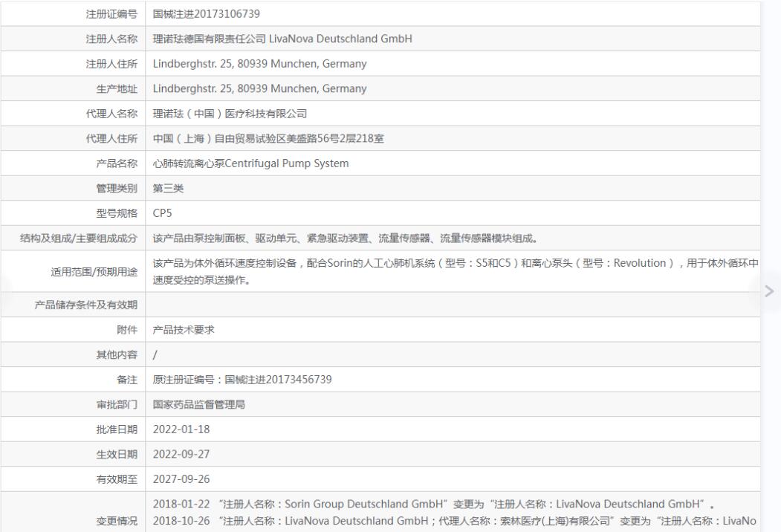The width and height of the screenshot is (781, 532).
Task: Click the 结构及组成/主要组成成分 label
Action: (79, 238)
